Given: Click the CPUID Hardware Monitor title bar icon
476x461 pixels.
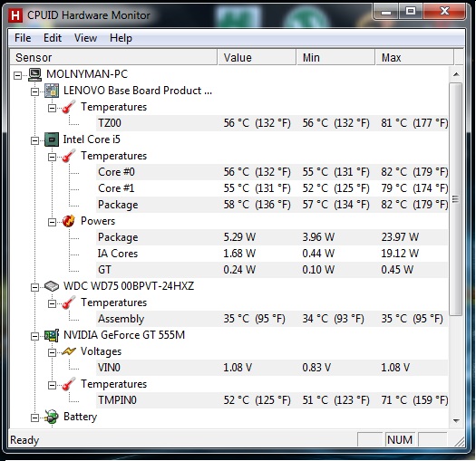Looking at the screenshot, I should pos(15,15).
